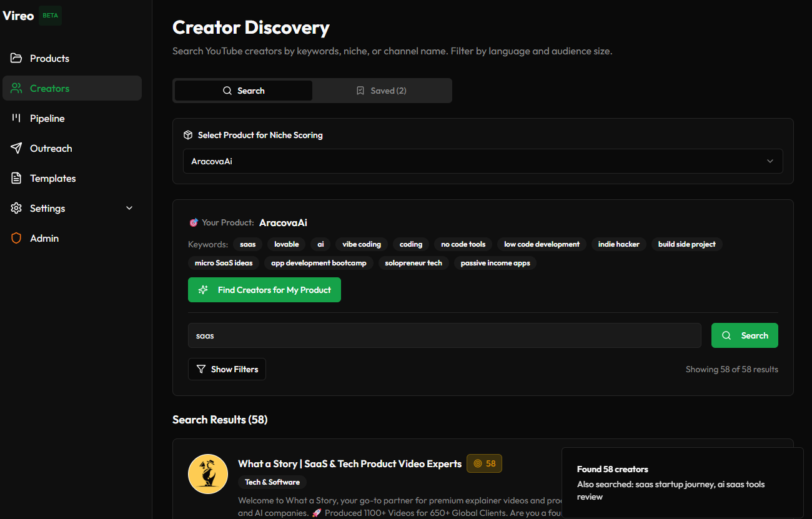The height and width of the screenshot is (519, 812).
Task: Click the Tech & Software category tag
Action: coord(272,482)
